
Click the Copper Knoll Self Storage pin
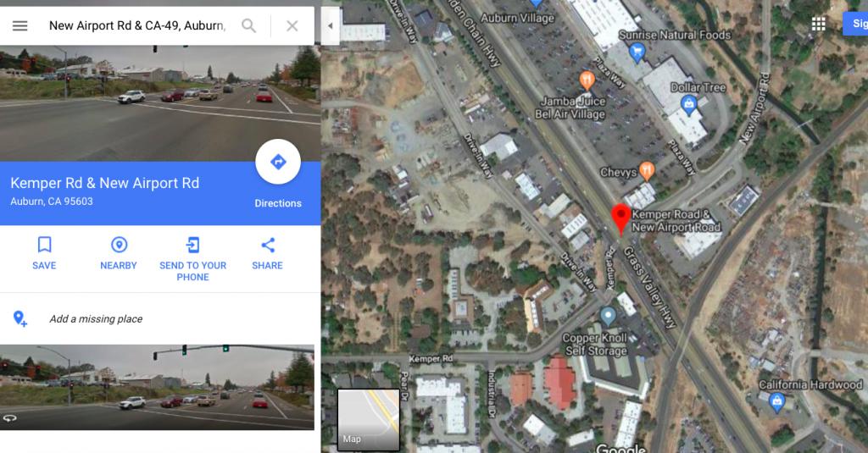click(x=608, y=317)
